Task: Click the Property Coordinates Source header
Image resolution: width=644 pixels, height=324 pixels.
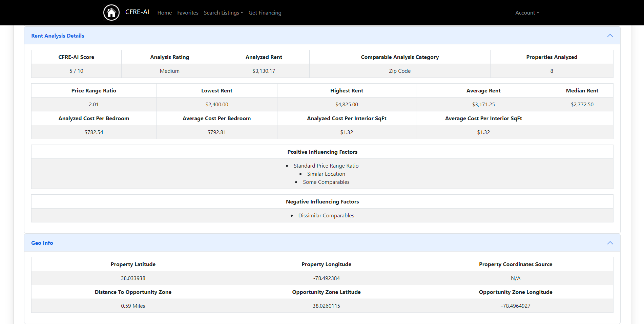Action: click(x=516, y=264)
